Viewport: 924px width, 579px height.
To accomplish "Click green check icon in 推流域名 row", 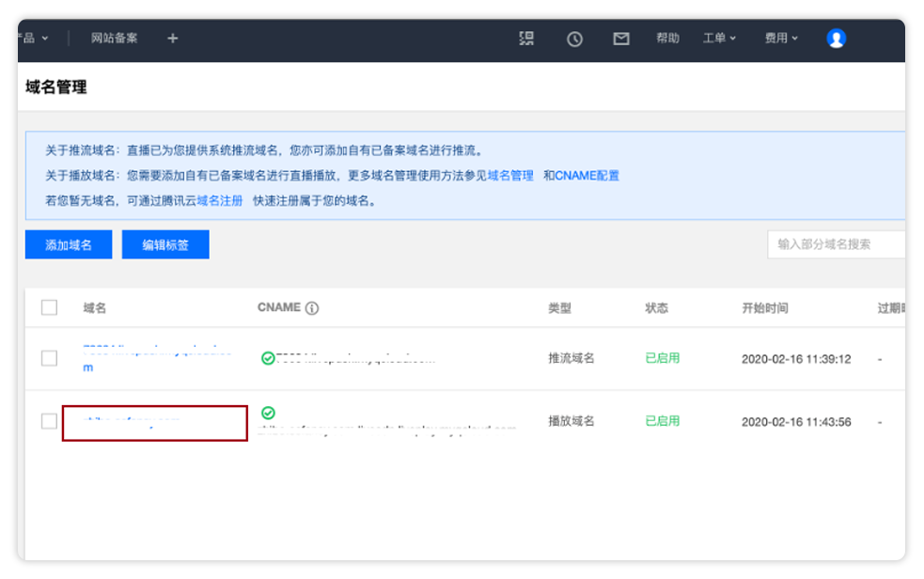I will [268, 358].
